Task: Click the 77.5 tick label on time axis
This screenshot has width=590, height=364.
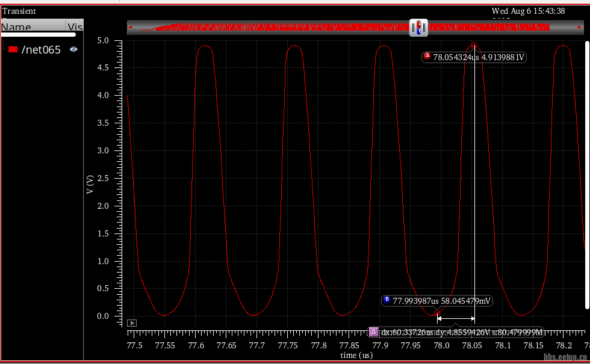Action: [134, 345]
